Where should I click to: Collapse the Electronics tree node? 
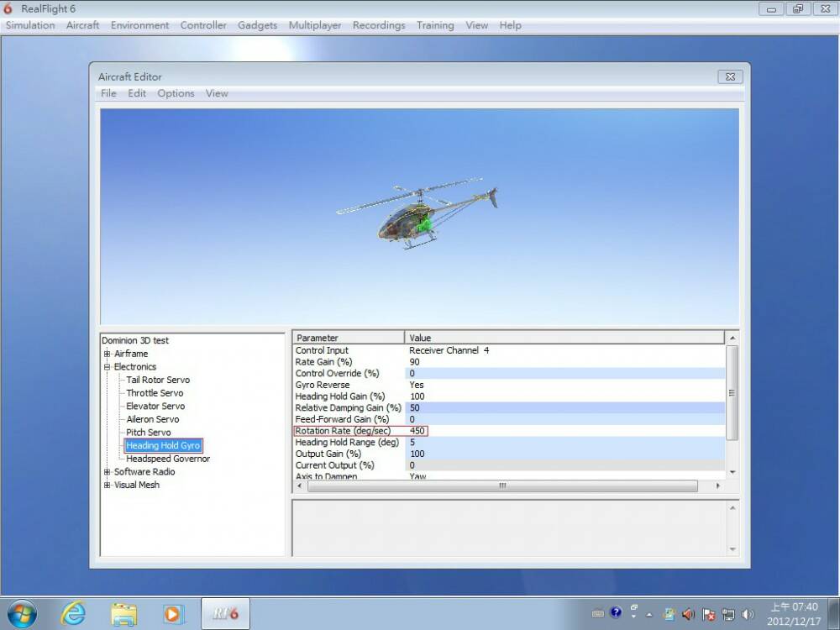(108, 367)
